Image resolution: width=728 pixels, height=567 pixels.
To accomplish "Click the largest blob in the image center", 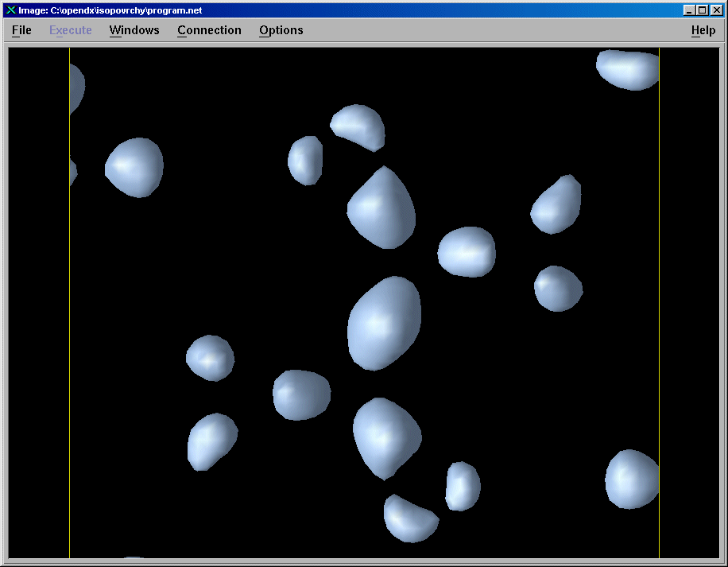I will (384, 322).
